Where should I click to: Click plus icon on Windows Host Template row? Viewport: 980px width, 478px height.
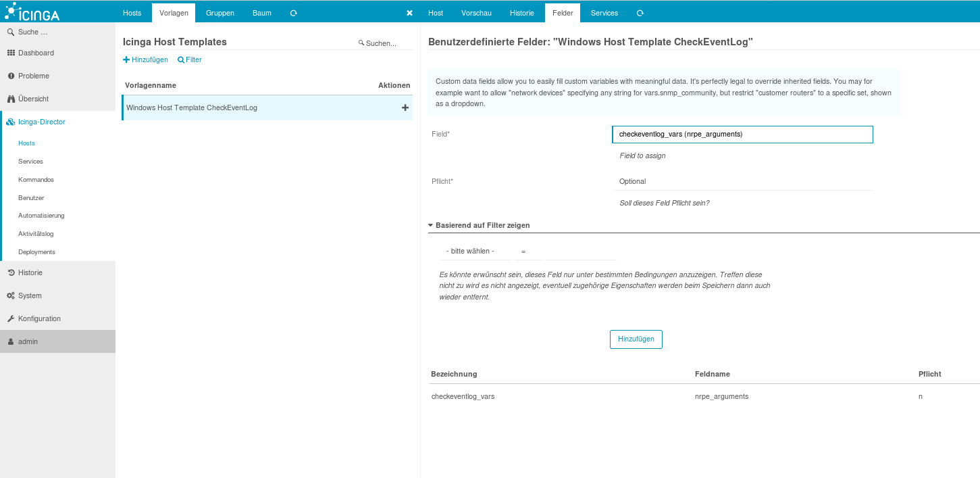[405, 107]
